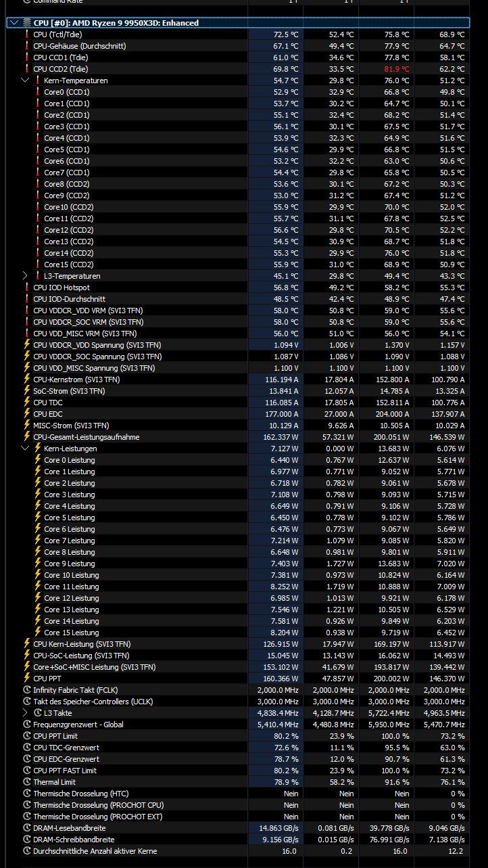
Task: Select the SoC-Strom (SVI3 TFN) row label
Action: (69, 391)
